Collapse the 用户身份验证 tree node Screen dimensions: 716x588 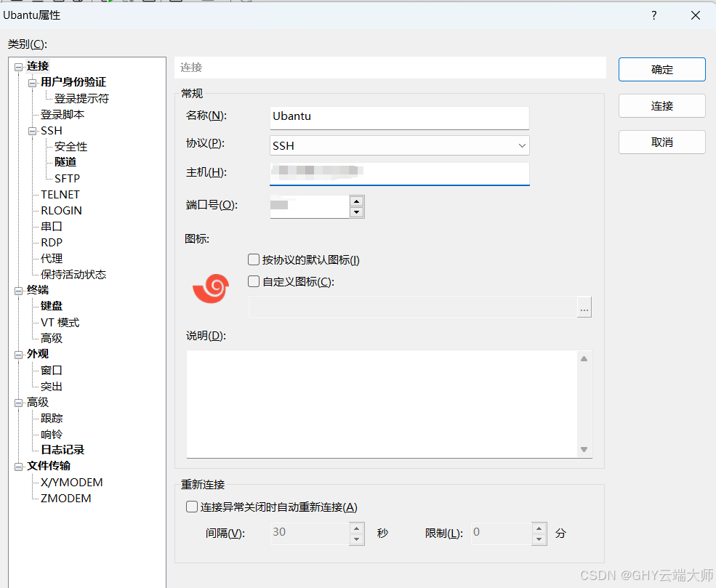click(33, 83)
